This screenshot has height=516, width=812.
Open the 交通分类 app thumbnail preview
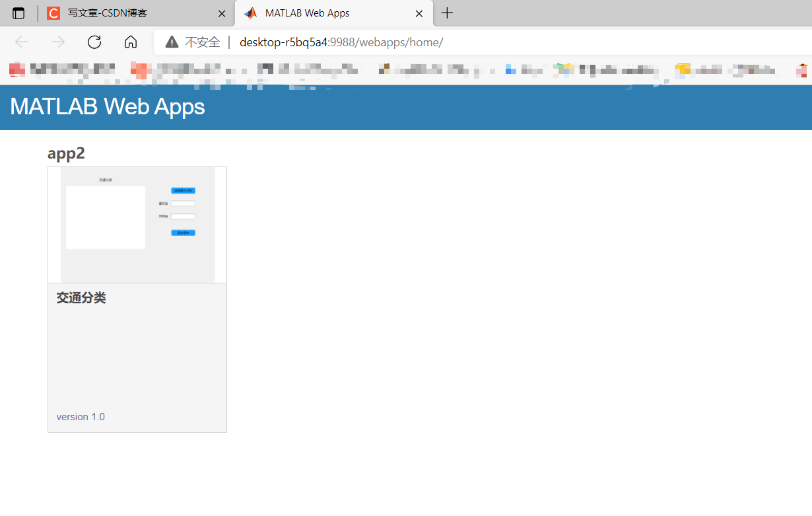137,225
